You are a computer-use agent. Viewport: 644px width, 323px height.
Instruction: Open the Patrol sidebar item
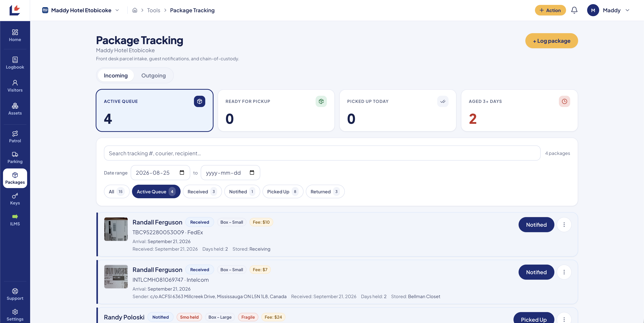(15, 137)
